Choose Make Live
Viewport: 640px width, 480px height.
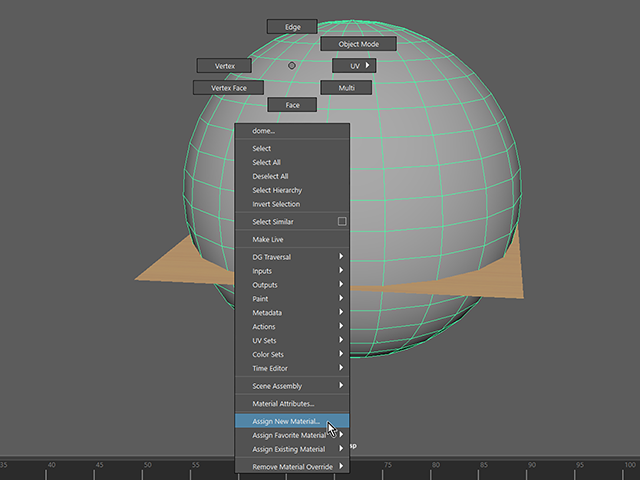(292, 240)
